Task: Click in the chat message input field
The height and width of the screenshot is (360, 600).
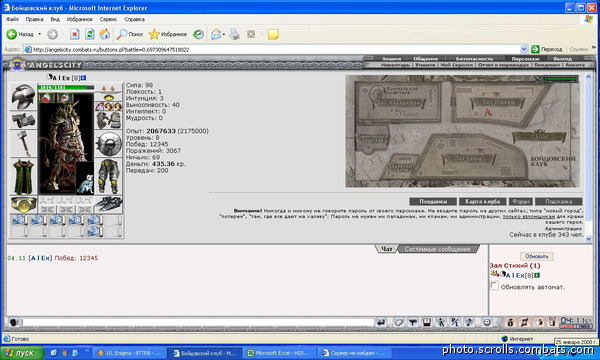Action: pos(197,323)
